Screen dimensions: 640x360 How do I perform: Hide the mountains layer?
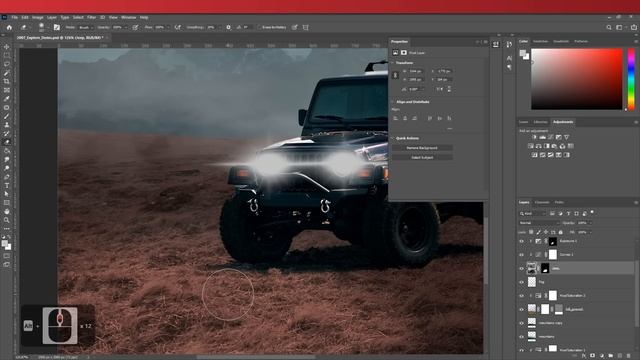tap(521, 336)
